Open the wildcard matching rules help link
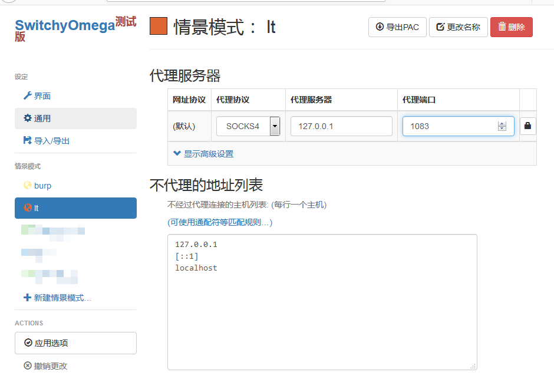 [220, 222]
